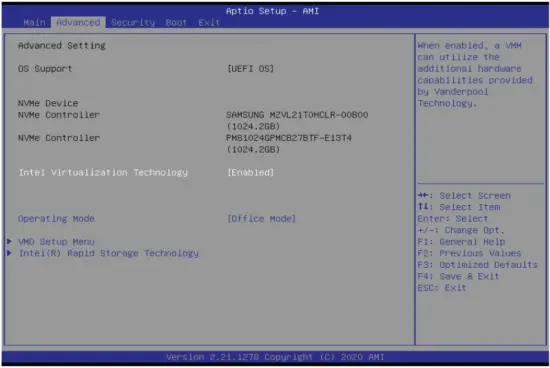Image resolution: width=550 pixels, height=368 pixels.
Task: Toggle Intel Virtualization Technology [Enabled] value
Action: [250, 172]
